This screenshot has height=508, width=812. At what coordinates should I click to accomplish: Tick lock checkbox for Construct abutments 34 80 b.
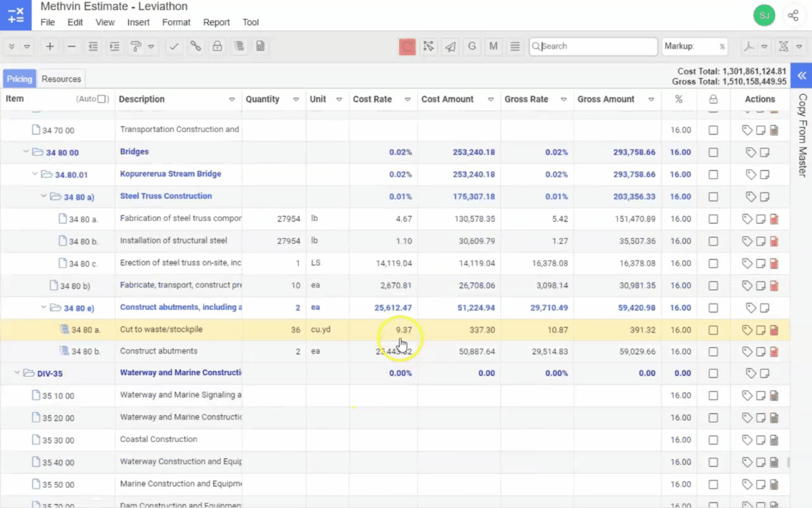[713, 352]
